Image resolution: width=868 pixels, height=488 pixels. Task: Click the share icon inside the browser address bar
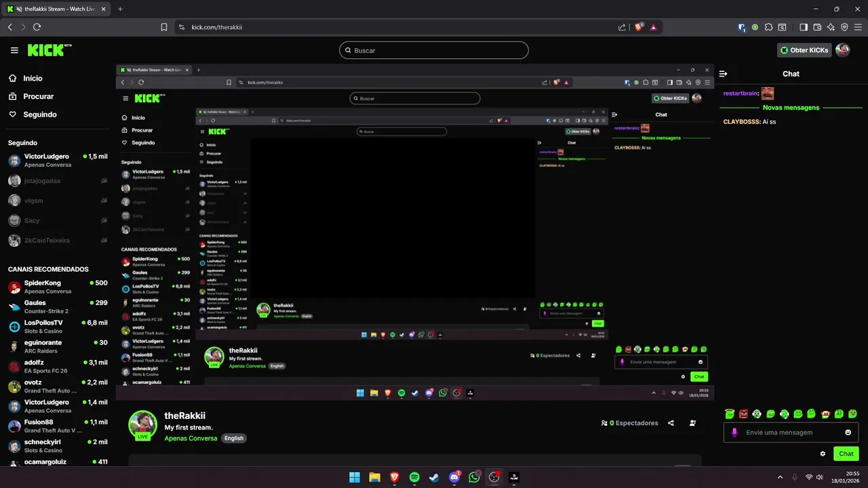(x=622, y=27)
